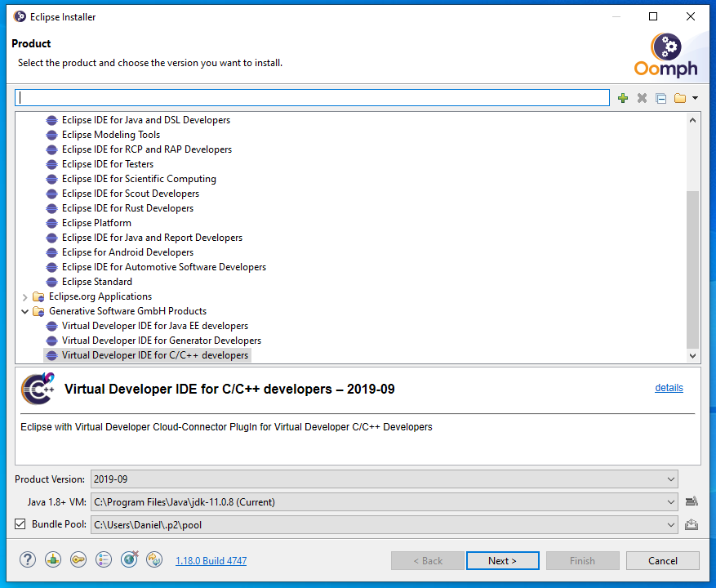
Task: Click the C++ product logo icon
Action: click(x=38, y=389)
